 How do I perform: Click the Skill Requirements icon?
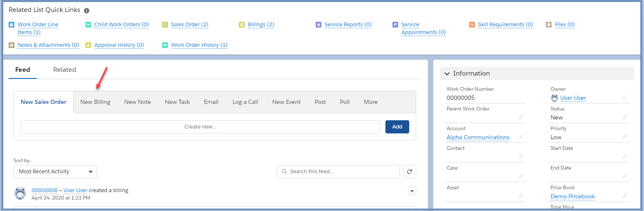coord(472,25)
